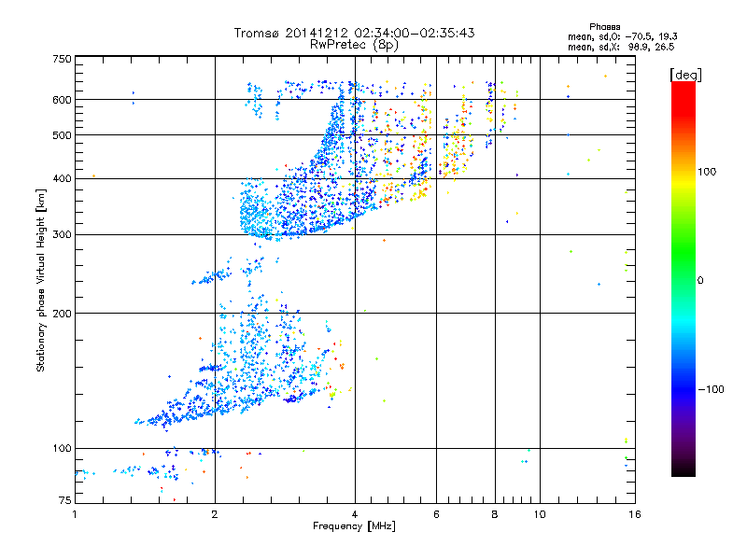Click the x-axis tick label '6'

click(436, 514)
